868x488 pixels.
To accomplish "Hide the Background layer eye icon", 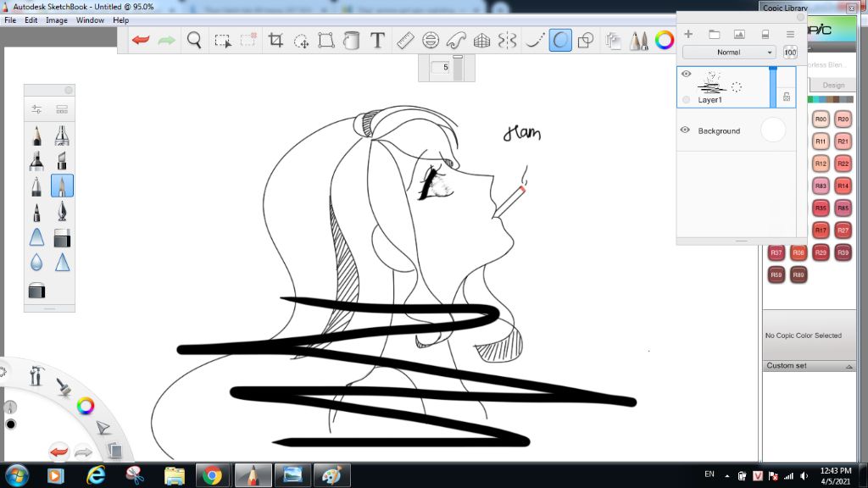I will [685, 130].
